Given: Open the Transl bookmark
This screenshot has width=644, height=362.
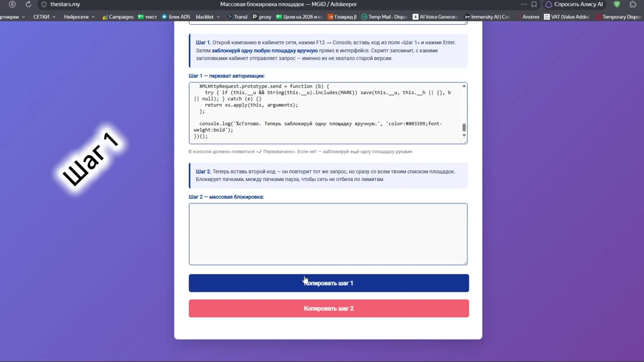Looking at the screenshot, I should (x=237, y=17).
